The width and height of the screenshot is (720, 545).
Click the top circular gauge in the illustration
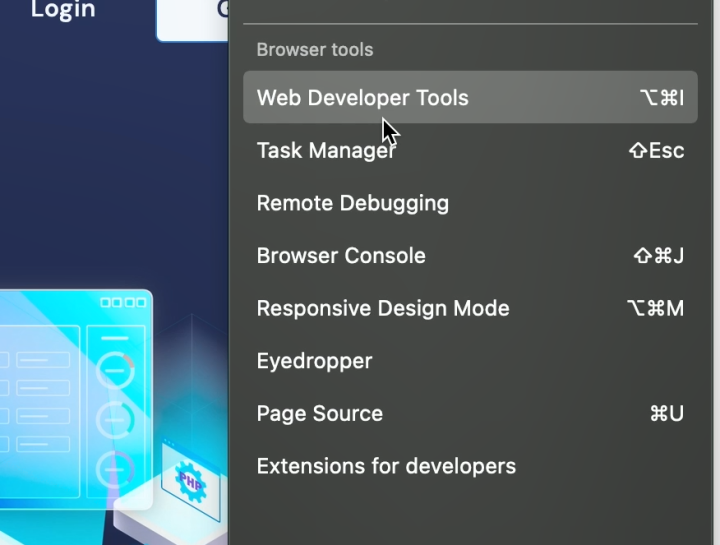point(115,369)
